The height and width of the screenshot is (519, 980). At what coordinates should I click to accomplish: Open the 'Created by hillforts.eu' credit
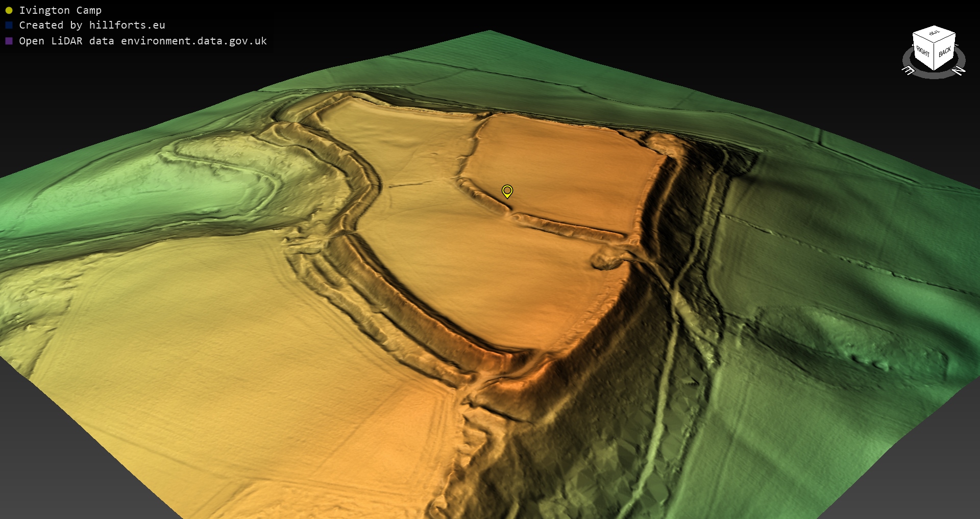pos(92,25)
